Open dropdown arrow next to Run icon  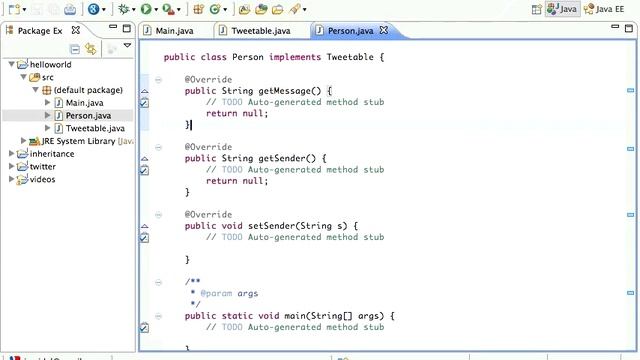coord(156,9)
